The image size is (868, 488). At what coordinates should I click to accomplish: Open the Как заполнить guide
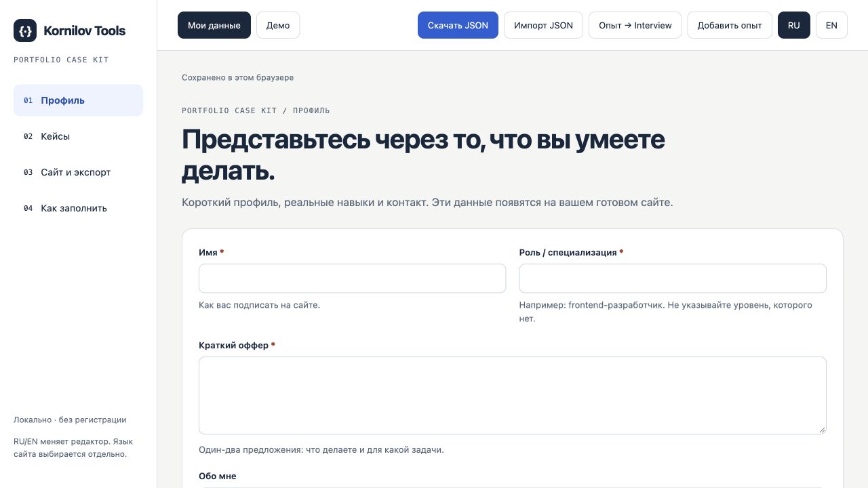tap(78, 208)
